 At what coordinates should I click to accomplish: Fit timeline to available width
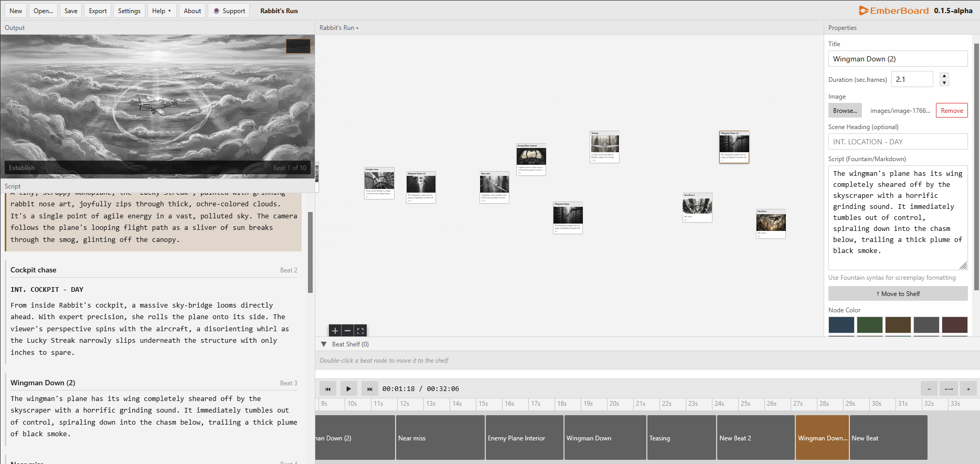[x=949, y=389]
